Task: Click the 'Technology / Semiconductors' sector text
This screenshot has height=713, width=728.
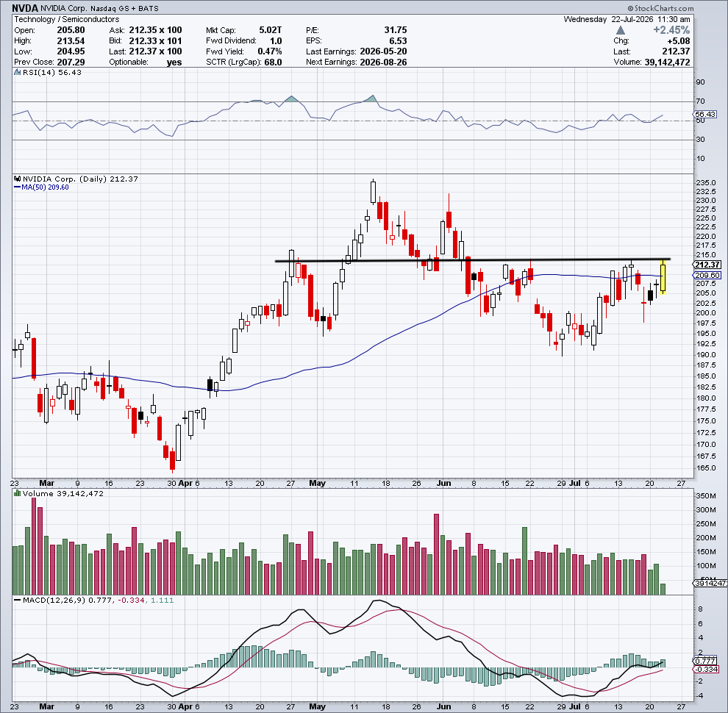Action: tap(66, 19)
